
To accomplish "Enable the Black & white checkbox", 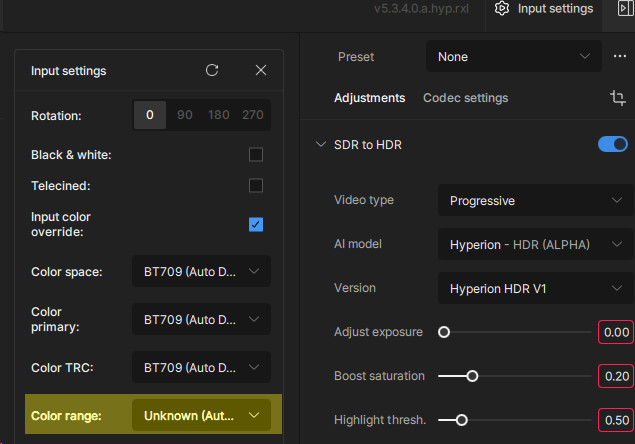I will (256, 155).
